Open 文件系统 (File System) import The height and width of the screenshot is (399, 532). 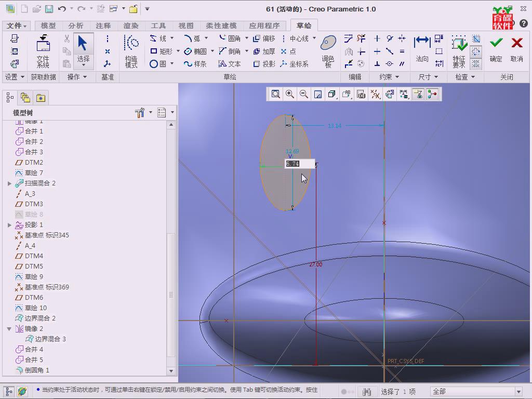(x=43, y=51)
